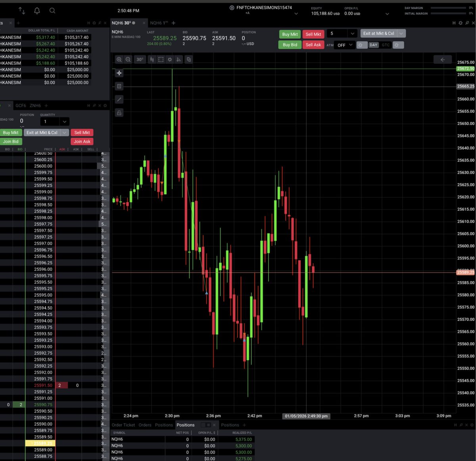
Task: Toggle the lock drawings icon
Action: pos(119,113)
